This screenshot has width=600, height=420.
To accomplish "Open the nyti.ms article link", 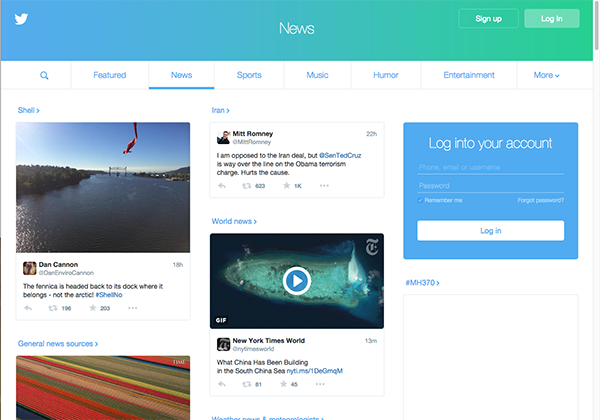I will (x=315, y=371).
